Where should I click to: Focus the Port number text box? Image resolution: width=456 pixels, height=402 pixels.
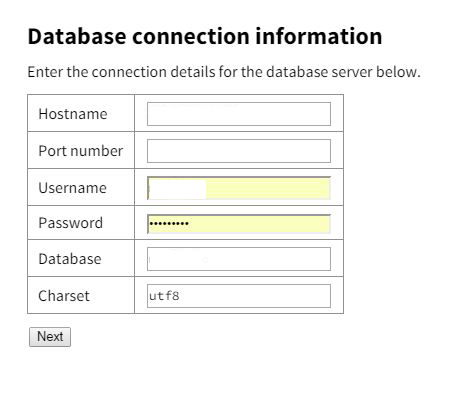(239, 151)
